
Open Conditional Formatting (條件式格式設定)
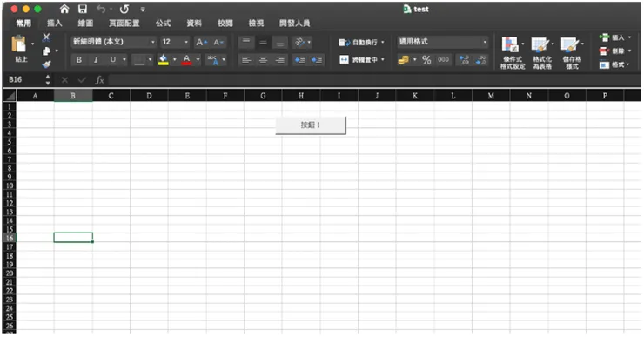[513, 52]
